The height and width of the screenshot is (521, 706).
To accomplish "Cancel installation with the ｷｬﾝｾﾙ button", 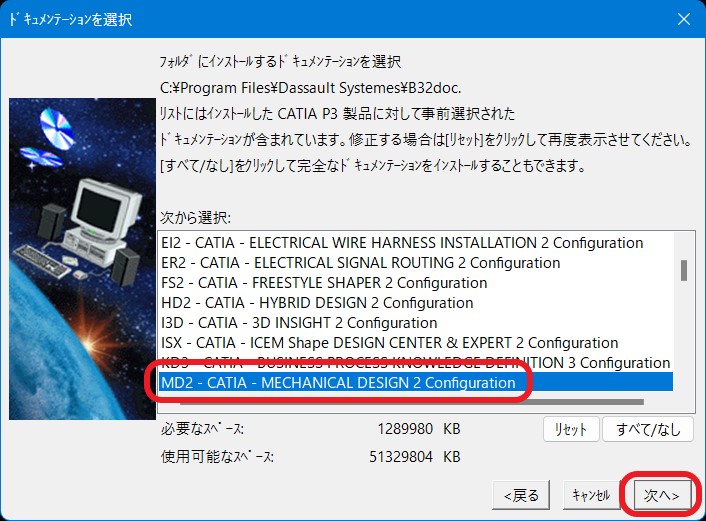I will click(591, 495).
